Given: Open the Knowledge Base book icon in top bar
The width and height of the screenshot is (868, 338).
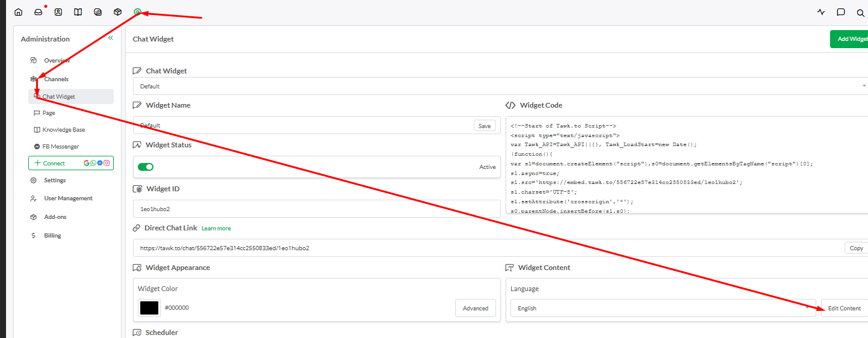Looking at the screenshot, I should tap(78, 12).
